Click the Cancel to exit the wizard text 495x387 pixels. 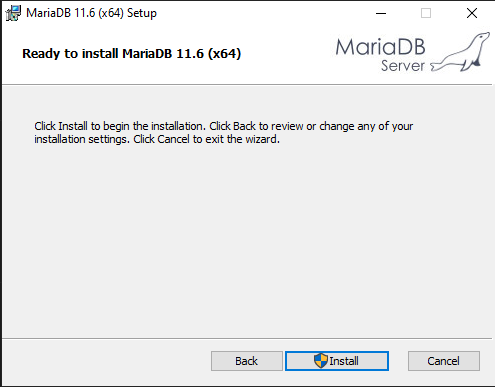(x=207, y=139)
